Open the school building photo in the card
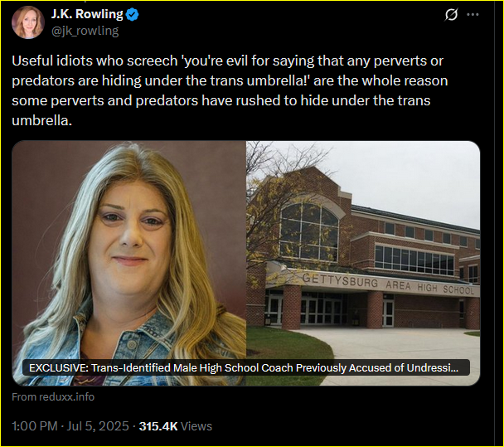The height and width of the screenshot is (447, 504). pos(363,263)
